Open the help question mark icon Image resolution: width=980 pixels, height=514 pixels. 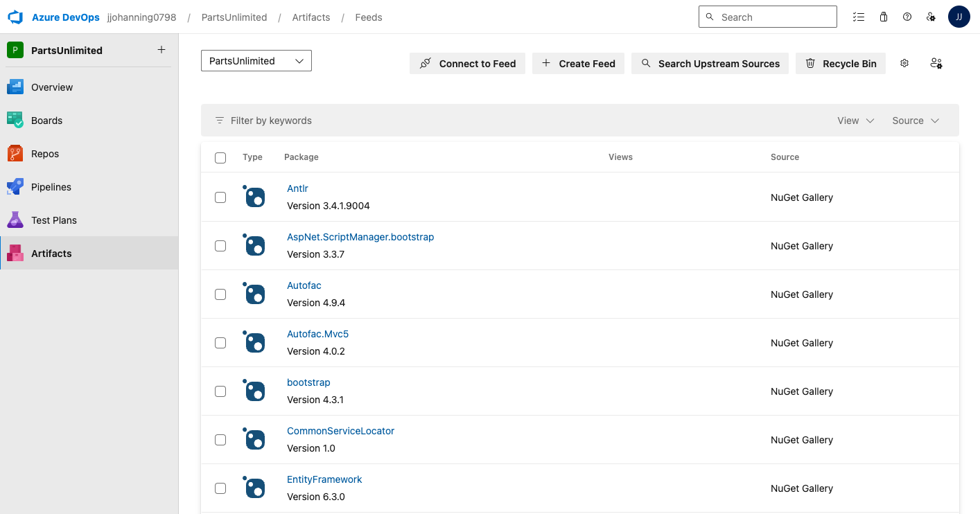(907, 17)
